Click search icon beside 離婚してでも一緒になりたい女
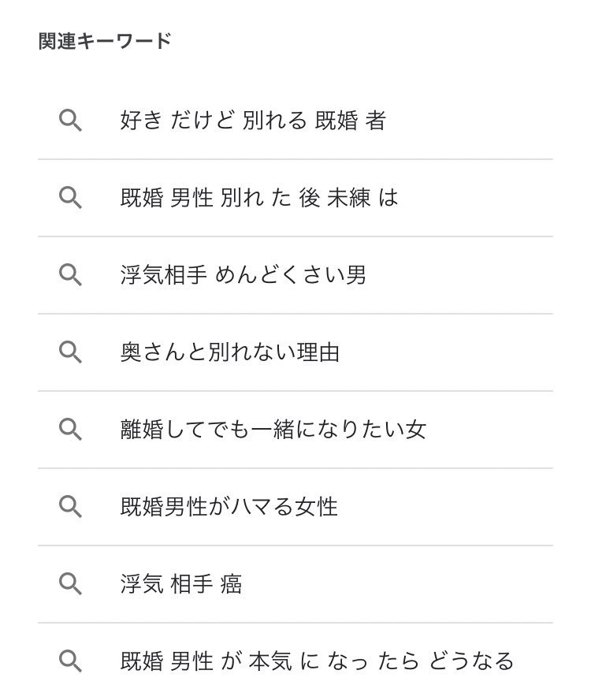 pos(71,430)
